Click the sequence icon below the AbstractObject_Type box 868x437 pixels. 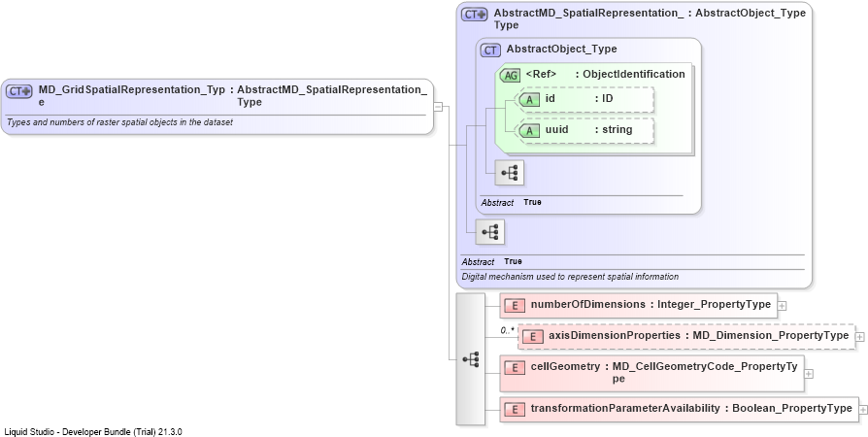point(490,231)
